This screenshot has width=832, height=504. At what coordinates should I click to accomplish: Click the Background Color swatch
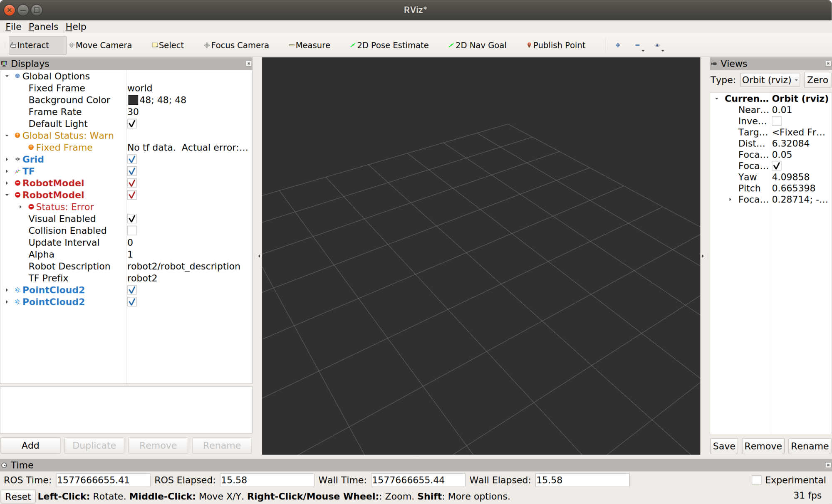point(133,100)
